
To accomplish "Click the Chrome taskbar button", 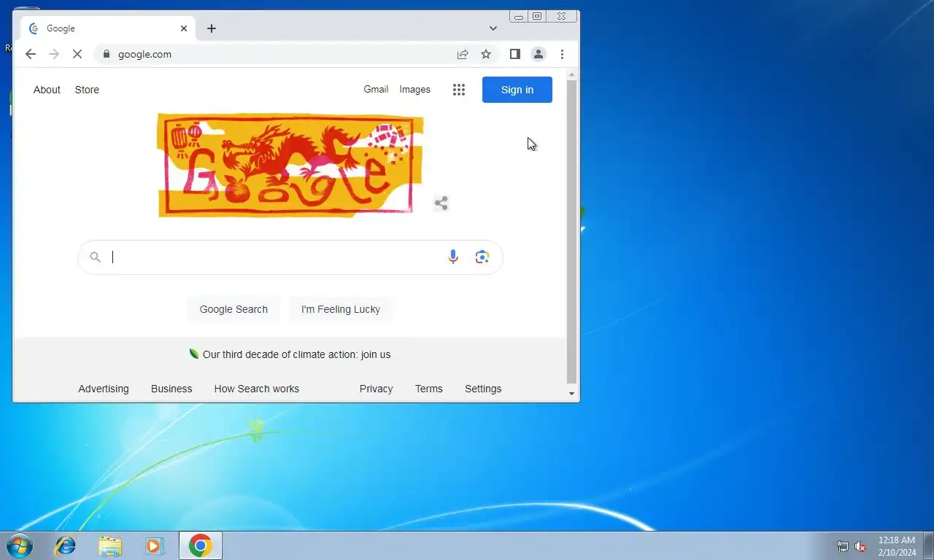I will [201, 545].
